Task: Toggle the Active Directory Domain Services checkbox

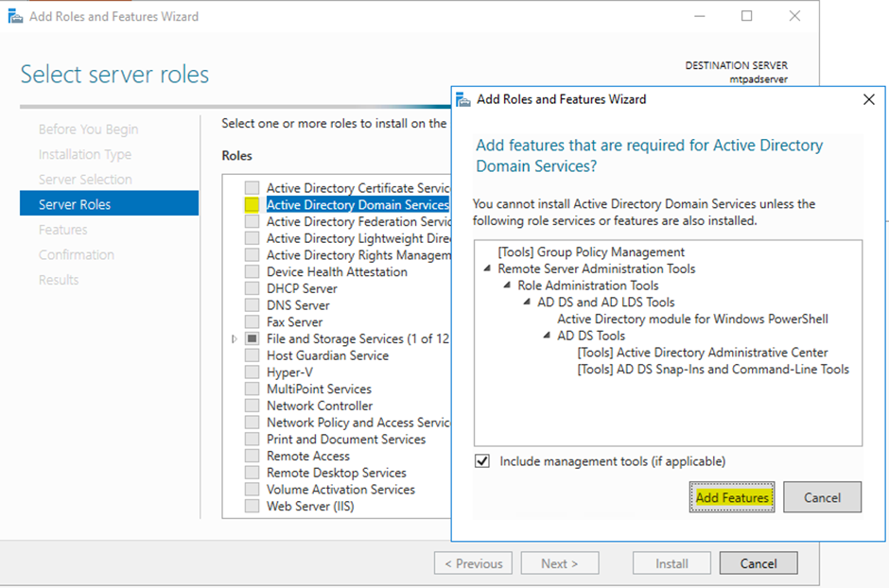Action: (252, 204)
